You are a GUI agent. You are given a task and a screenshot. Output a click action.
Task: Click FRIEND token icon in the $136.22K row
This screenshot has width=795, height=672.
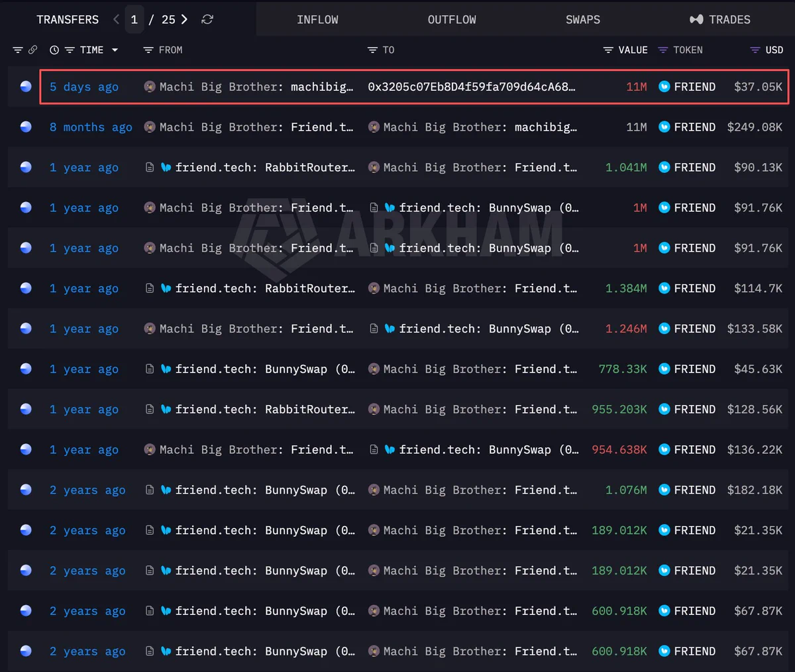(664, 450)
